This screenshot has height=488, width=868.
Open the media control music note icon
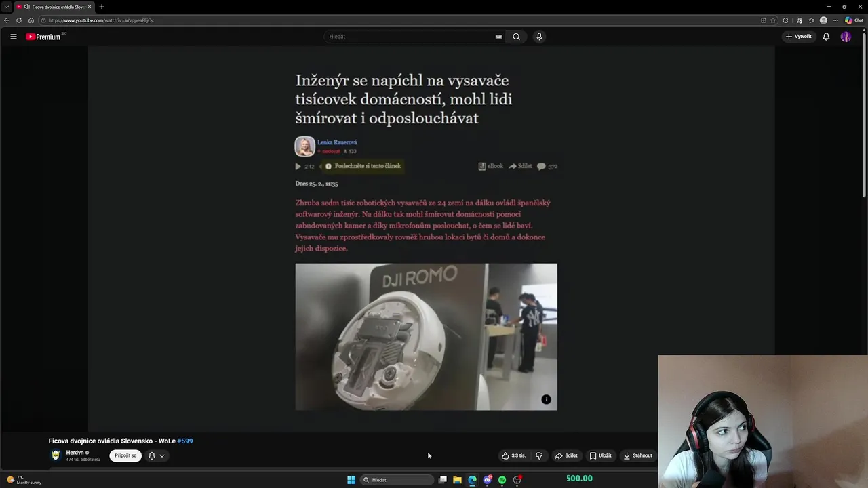(x=800, y=20)
